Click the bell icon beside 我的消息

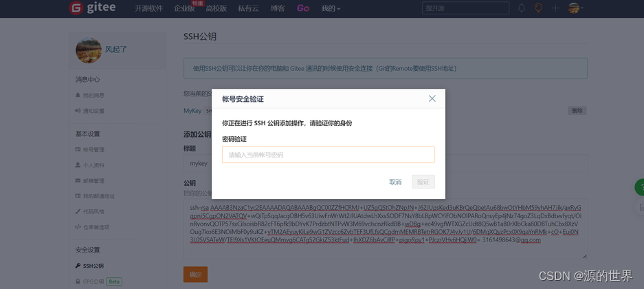(78, 96)
